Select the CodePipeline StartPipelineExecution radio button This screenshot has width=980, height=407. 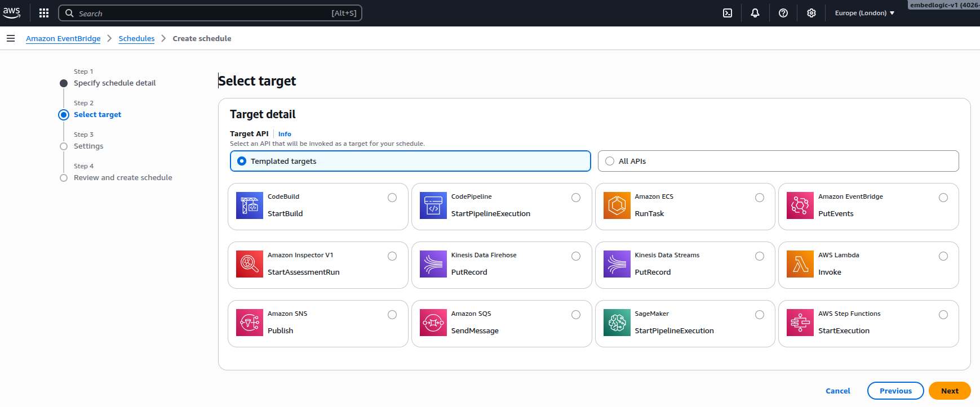[576, 198]
